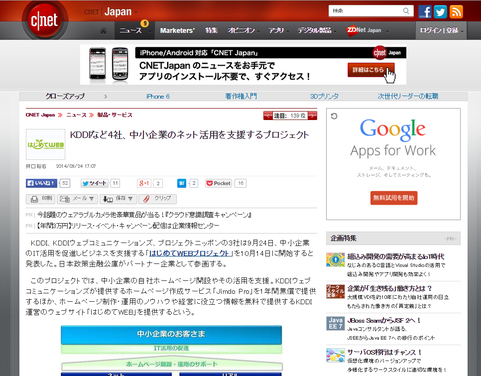Click 中小企業のお客さま diagram header
Screen dimensions: 481x376
(x=171, y=335)
